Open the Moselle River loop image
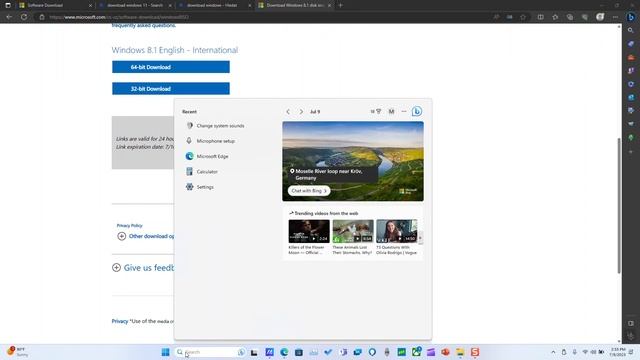This screenshot has width=640, height=360. click(353, 161)
